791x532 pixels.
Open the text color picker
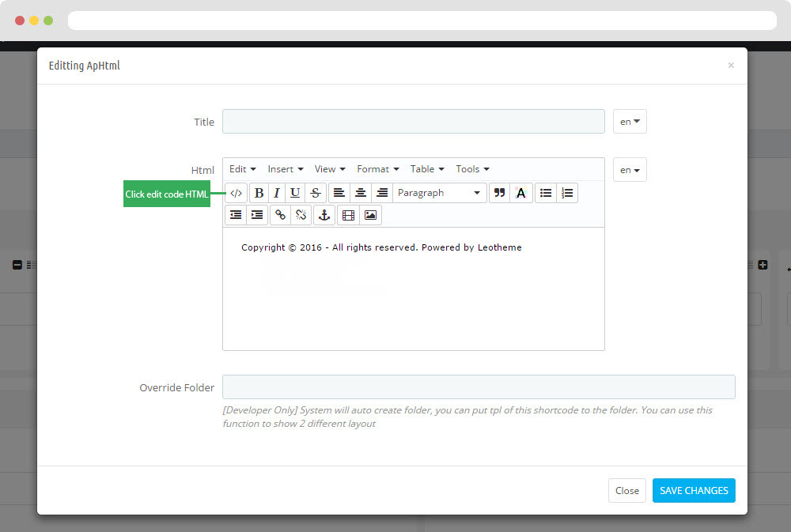tap(520, 193)
